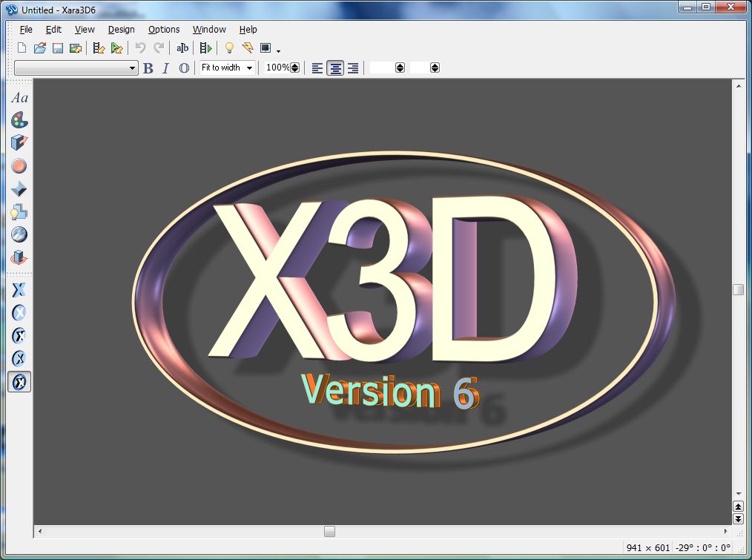Screen dimensions: 752x560
Task: Click the double-up arrow button
Action: (x=738, y=507)
